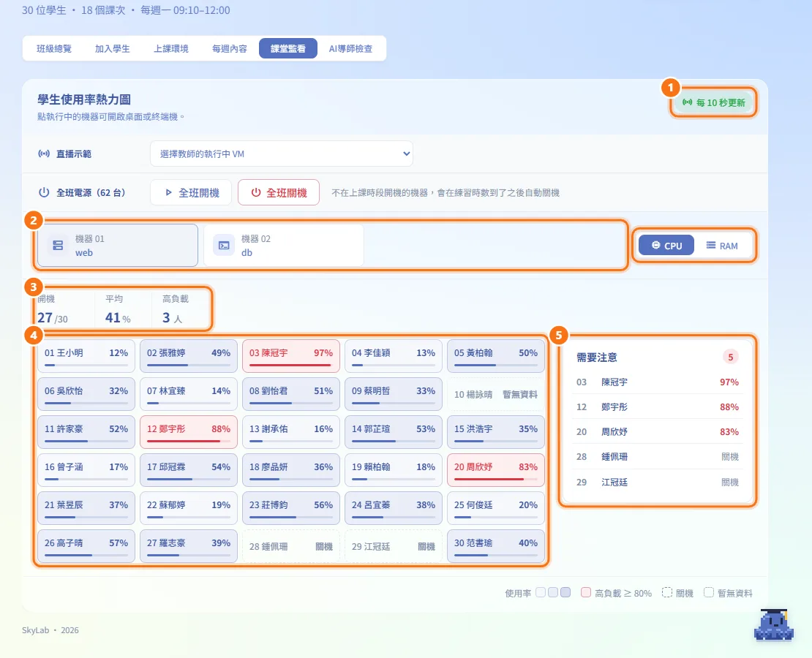The height and width of the screenshot is (658, 812).
Task: Click the live signal icon in 每 10 秒更新
Action: (687, 102)
